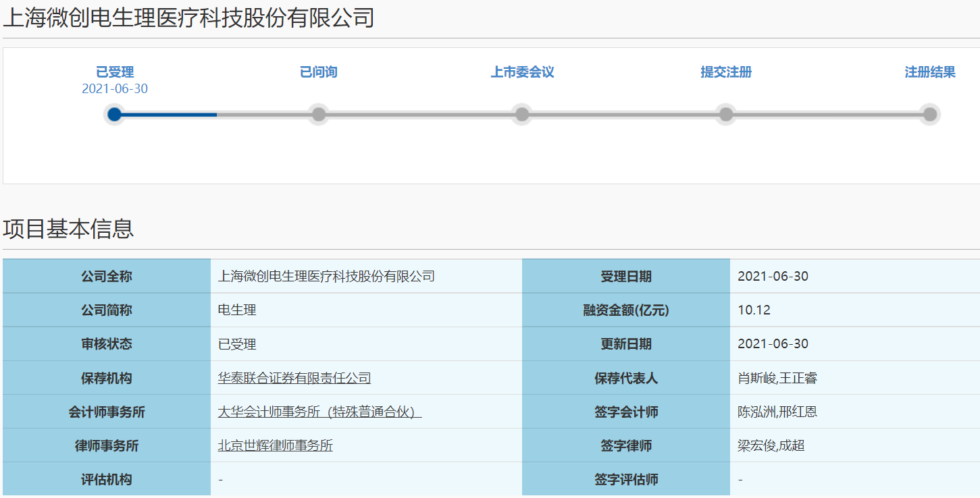This screenshot has height=498, width=980.
Task: Click the 已受理 review status value in the table
Action: pos(237,344)
